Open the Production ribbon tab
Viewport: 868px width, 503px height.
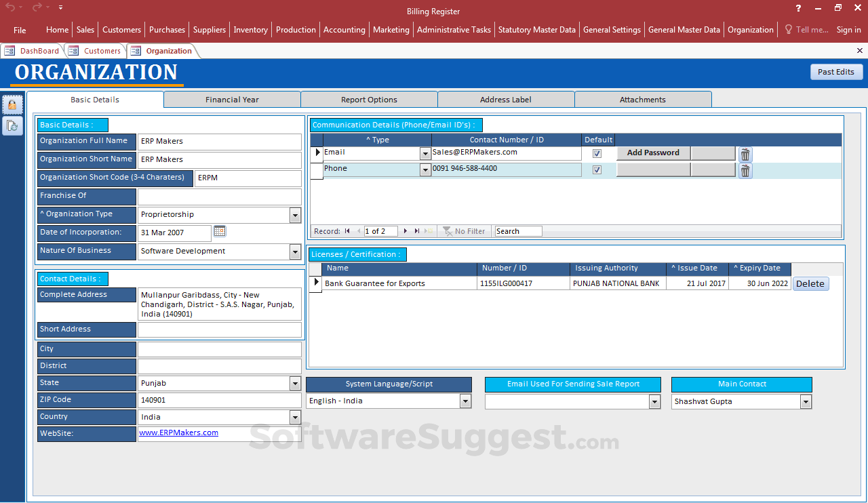tap(296, 30)
